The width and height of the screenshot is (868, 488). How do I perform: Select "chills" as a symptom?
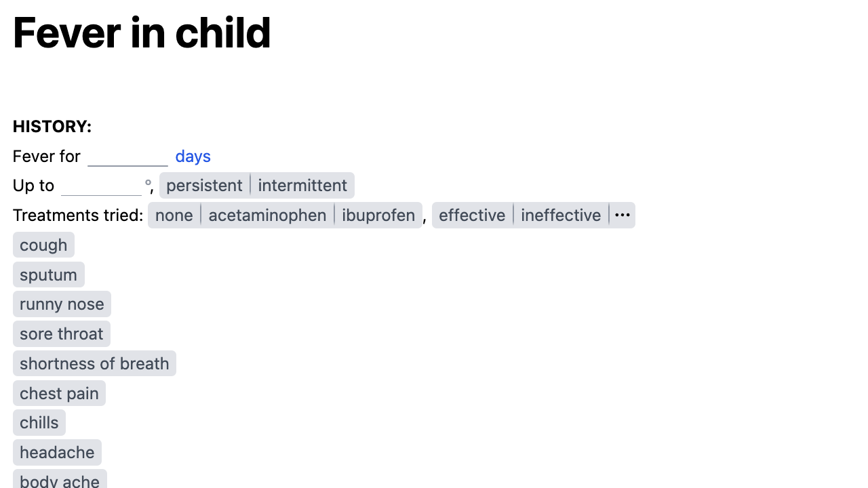pos(39,422)
